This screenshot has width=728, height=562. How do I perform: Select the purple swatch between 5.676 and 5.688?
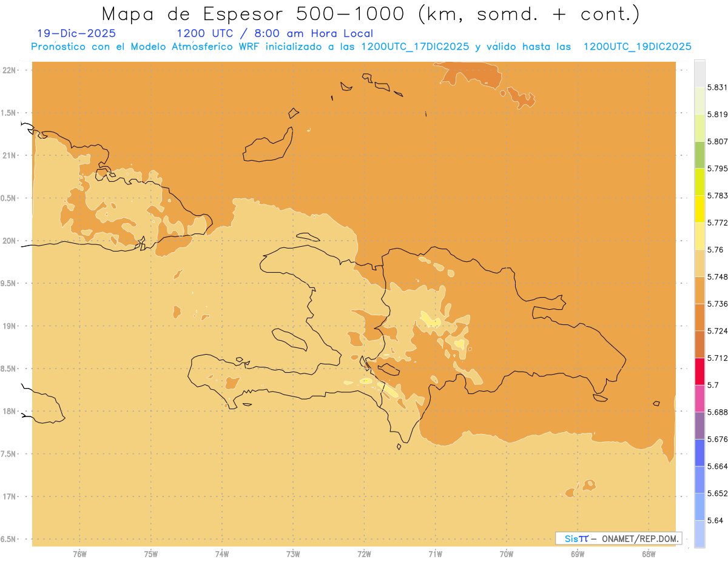click(x=699, y=426)
